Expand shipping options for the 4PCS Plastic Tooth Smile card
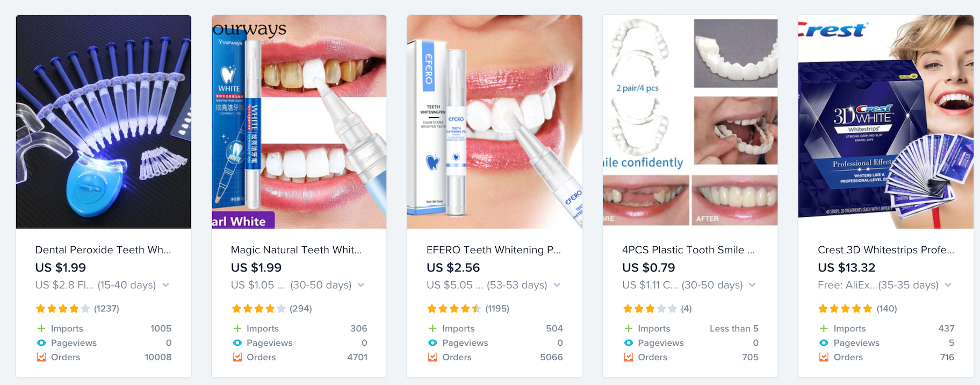Screen dimensions: 980x385 tap(752, 285)
